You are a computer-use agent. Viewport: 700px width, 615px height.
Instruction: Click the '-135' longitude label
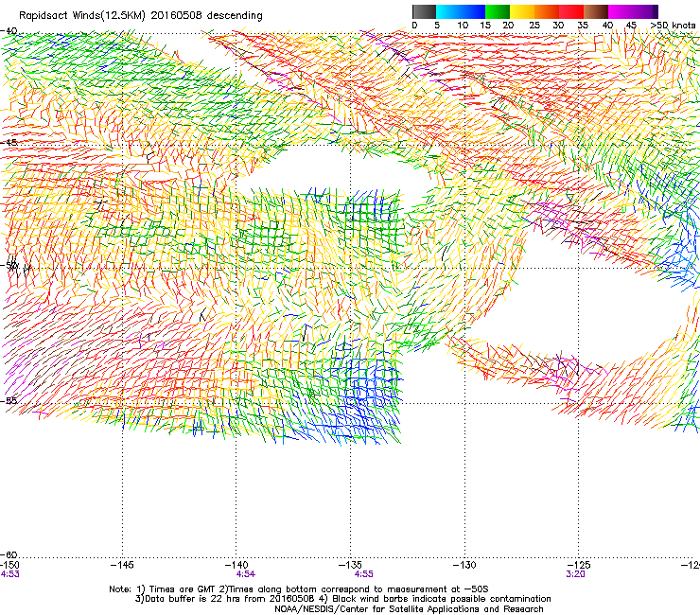pyautogui.click(x=350, y=565)
